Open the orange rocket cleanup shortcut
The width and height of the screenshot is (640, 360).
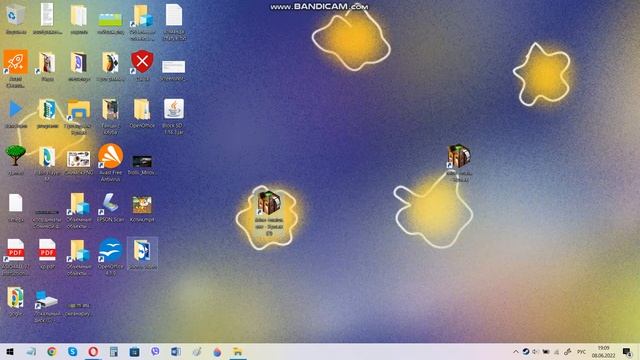(x=16, y=62)
